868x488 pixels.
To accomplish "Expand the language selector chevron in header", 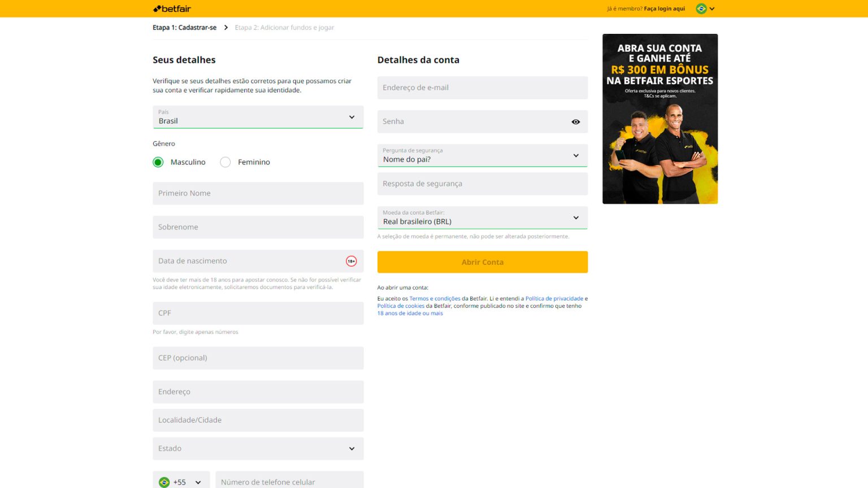I will pos(712,8).
